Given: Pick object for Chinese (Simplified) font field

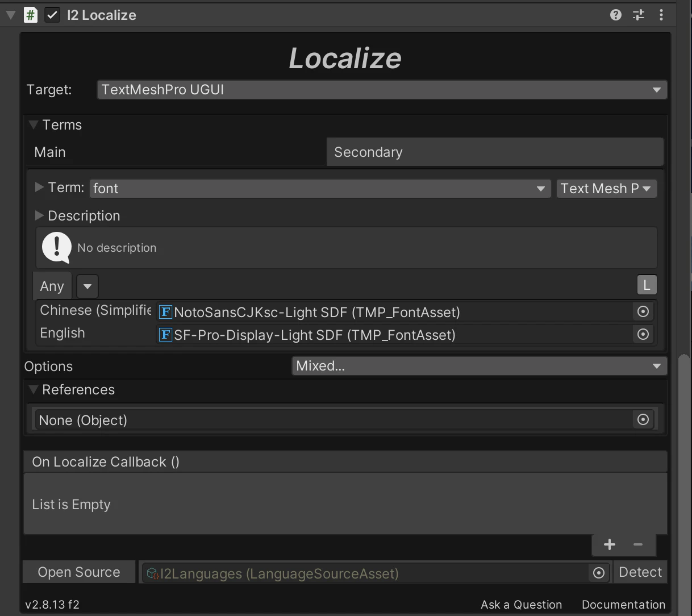Looking at the screenshot, I should point(643,311).
